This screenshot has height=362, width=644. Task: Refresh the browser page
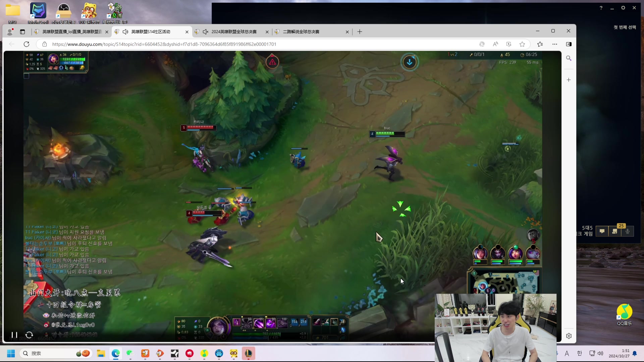(x=26, y=44)
